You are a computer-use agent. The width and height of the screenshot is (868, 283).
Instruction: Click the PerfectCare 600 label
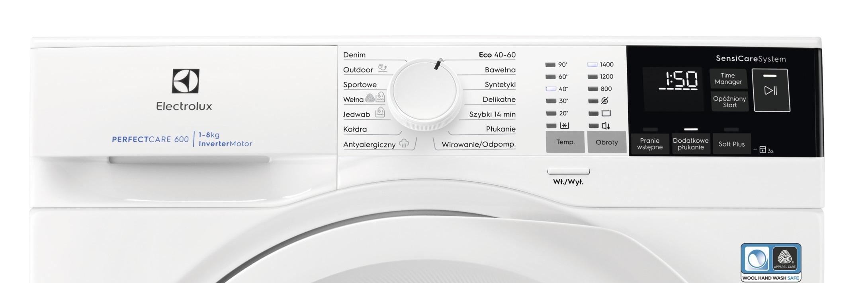150,140
